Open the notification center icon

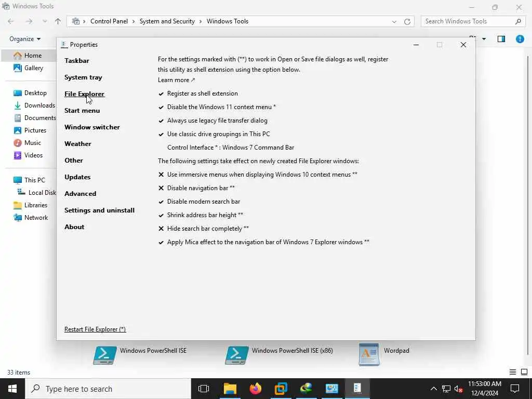(515, 389)
